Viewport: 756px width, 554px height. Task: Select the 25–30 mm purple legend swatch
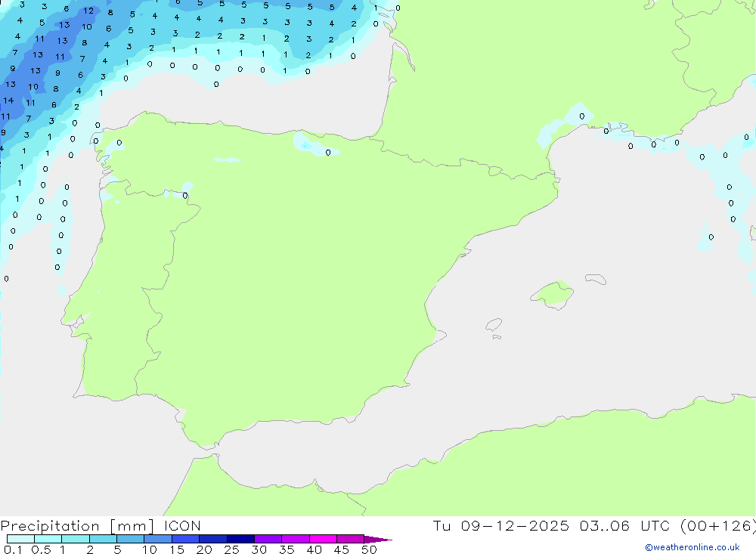[240, 539]
